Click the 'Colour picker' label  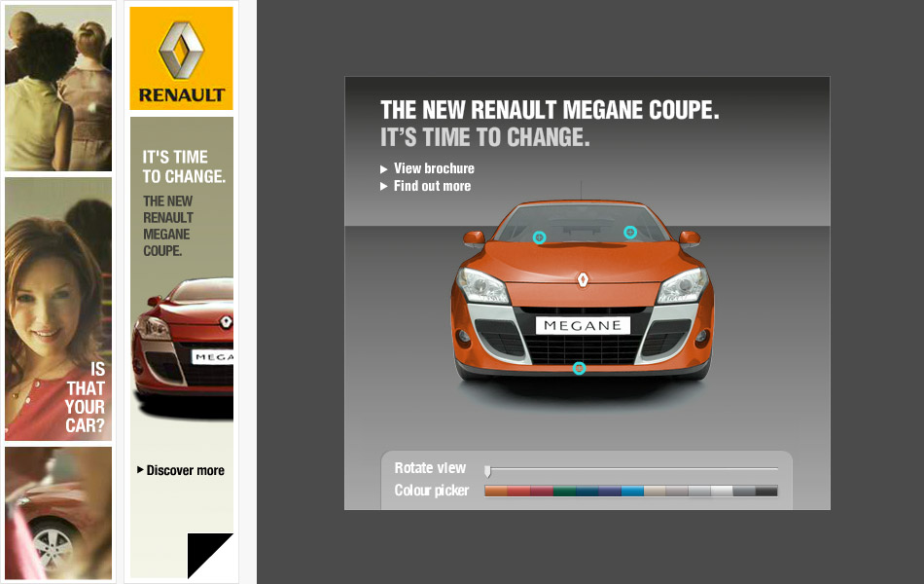click(x=432, y=491)
